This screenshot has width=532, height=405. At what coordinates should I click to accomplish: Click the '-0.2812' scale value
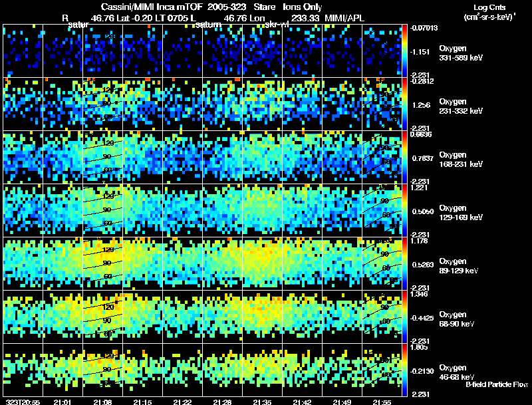pyautogui.click(x=422, y=81)
